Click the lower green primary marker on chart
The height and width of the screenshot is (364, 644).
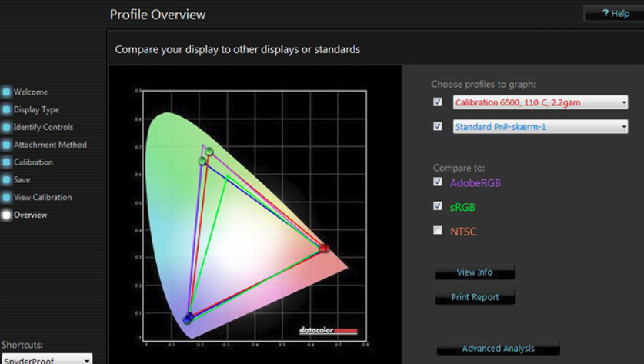point(202,161)
